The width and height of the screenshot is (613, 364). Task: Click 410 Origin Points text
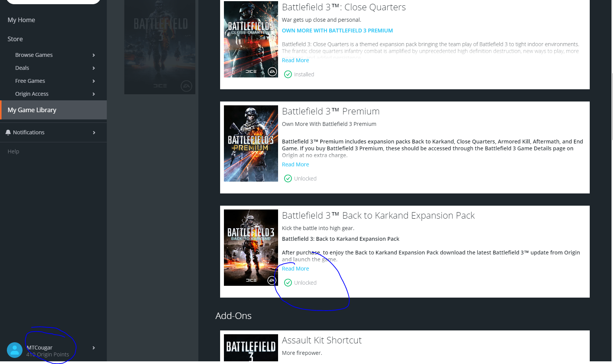pos(48,354)
